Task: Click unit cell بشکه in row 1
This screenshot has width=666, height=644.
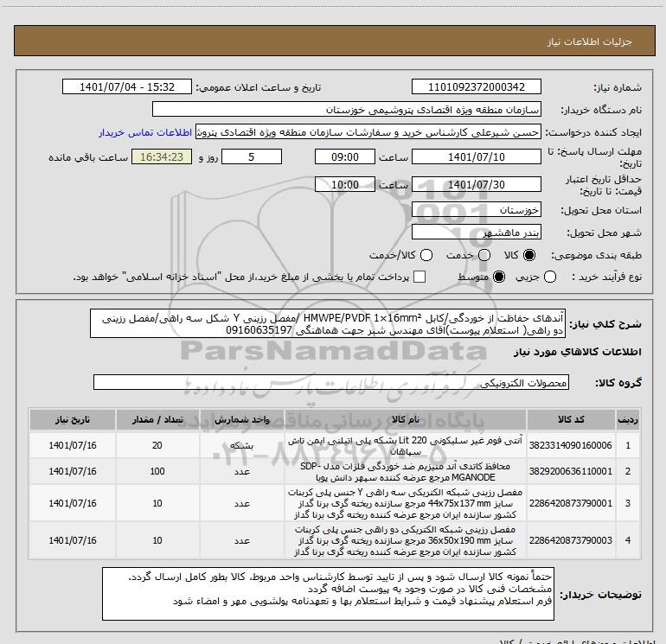Action: coord(241,445)
